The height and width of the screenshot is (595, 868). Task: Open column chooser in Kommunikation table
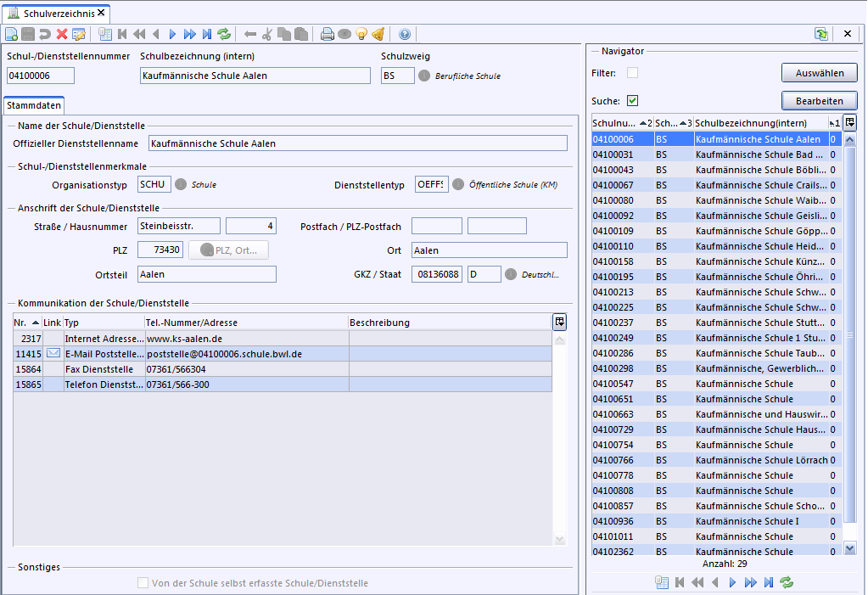559,322
